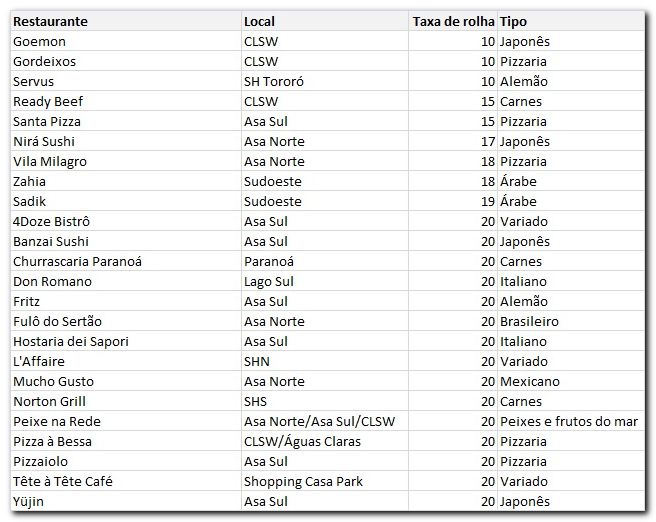Click the Zahia restaurant cell
The width and height of the screenshot is (656, 522).
tap(30, 181)
